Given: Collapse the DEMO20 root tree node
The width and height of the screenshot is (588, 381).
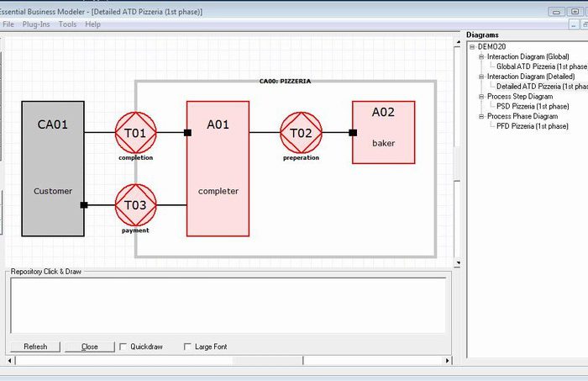Looking at the screenshot, I should 472,46.
